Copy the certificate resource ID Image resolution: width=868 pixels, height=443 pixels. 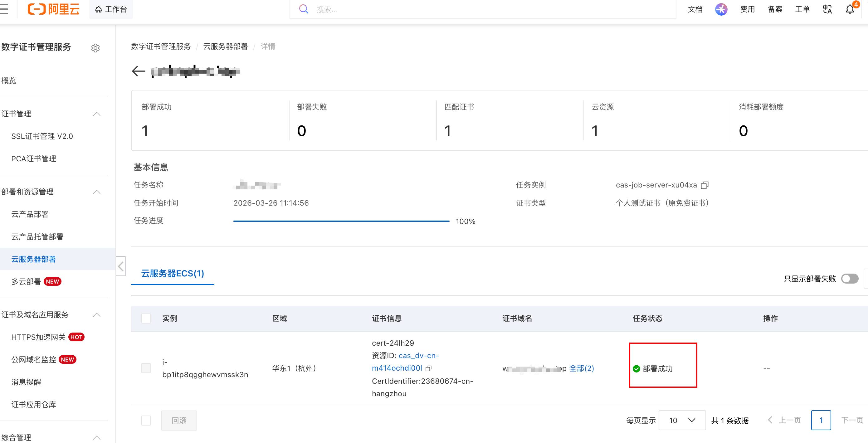coord(429,368)
